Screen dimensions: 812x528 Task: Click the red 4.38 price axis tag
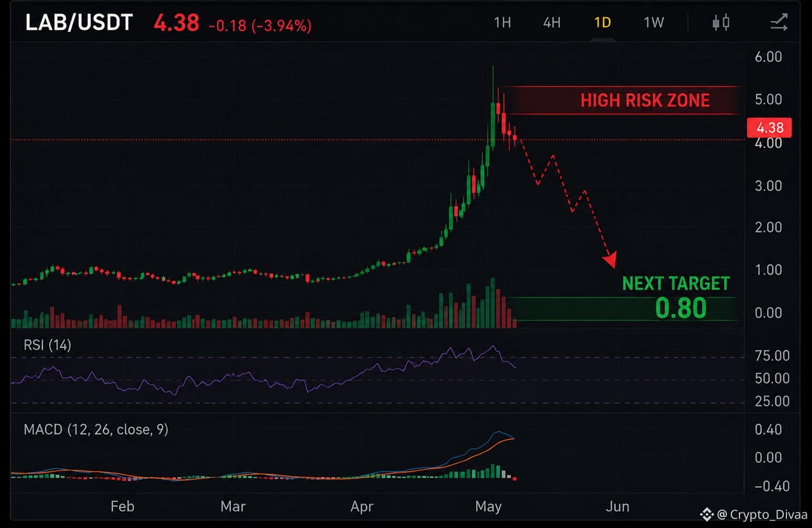(770, 127)
